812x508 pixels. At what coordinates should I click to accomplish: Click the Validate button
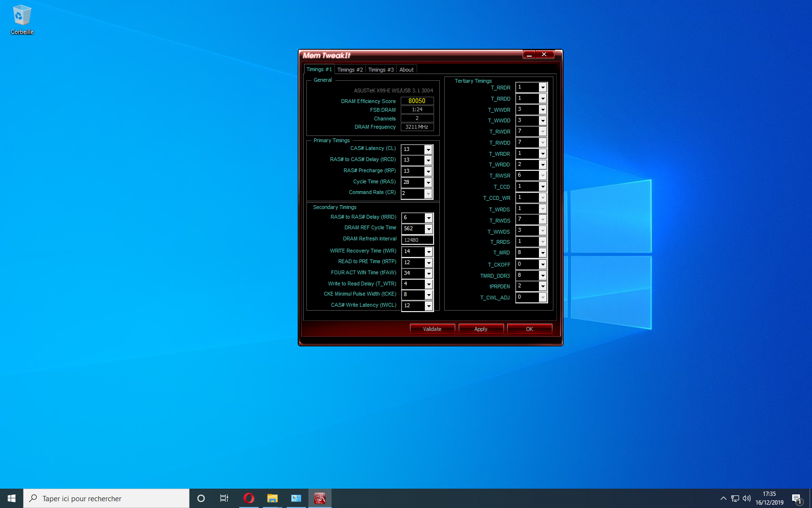[432, 329]
